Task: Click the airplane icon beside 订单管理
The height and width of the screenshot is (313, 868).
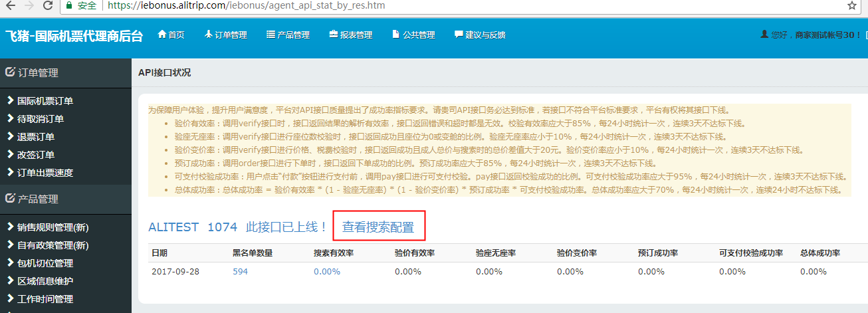Action: pos(208,35)
